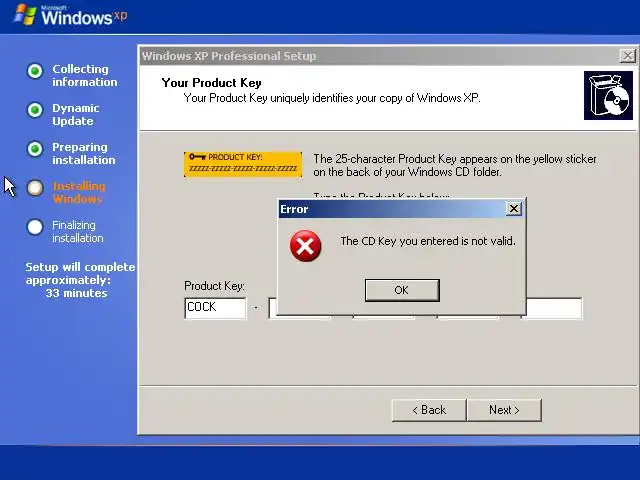Select the Collecting information step indicator
640x480 pixels.
[35, 71]
